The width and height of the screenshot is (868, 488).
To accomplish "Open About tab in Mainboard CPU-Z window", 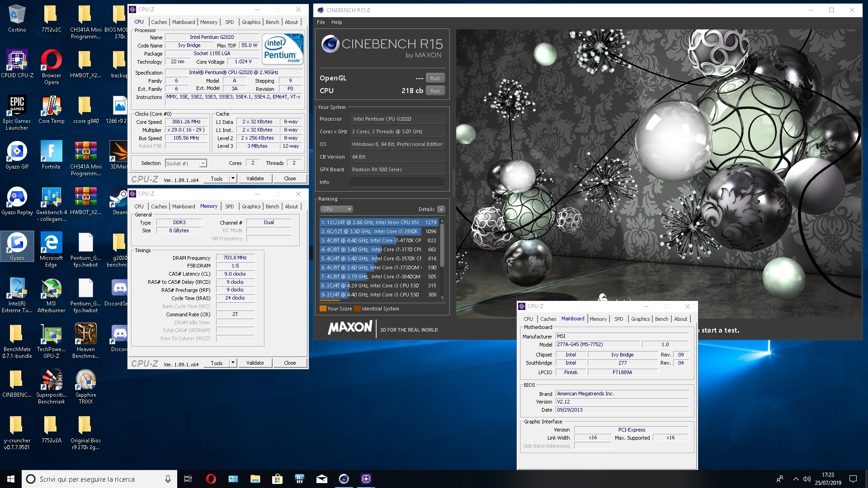I will tap(680, 319).
